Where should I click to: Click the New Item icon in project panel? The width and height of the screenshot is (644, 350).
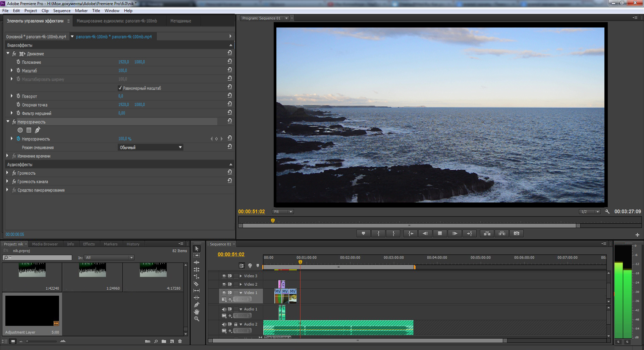172,341
